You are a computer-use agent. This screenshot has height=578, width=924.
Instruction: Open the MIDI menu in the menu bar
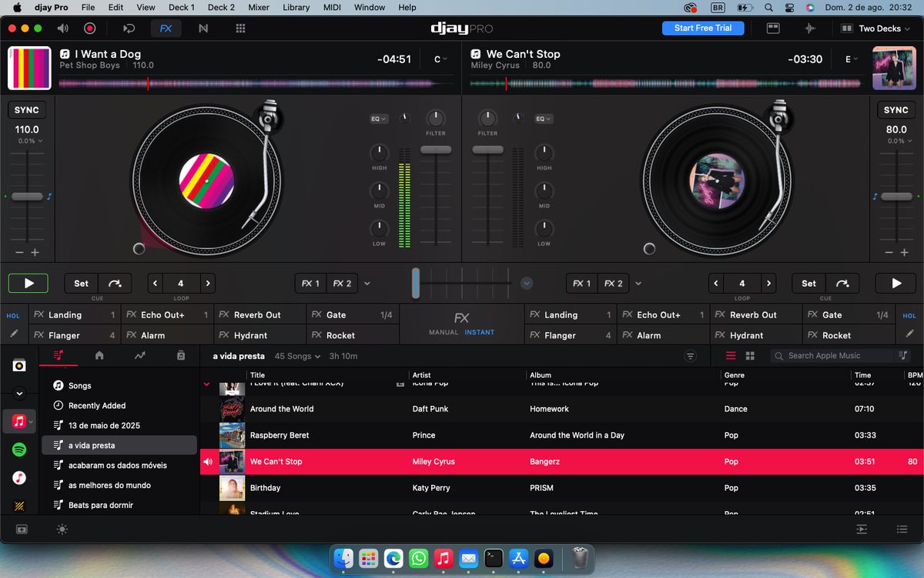(x=332, y=8)
